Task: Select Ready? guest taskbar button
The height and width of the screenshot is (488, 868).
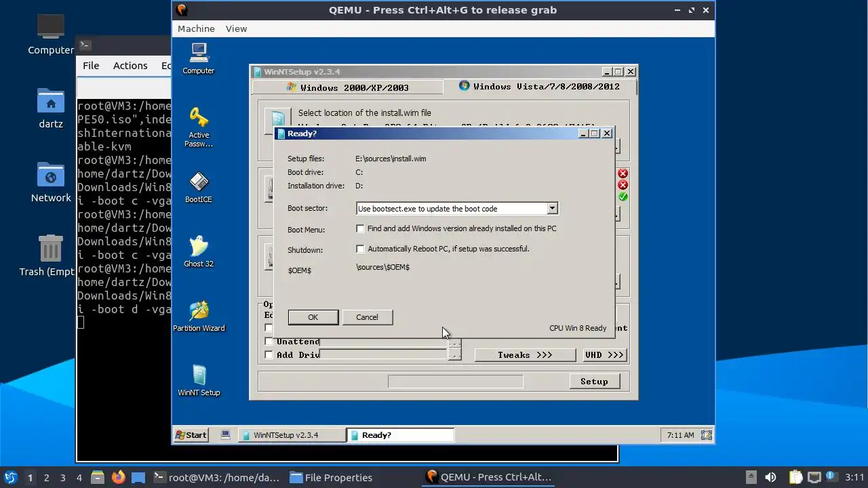Action: [399, 435]
